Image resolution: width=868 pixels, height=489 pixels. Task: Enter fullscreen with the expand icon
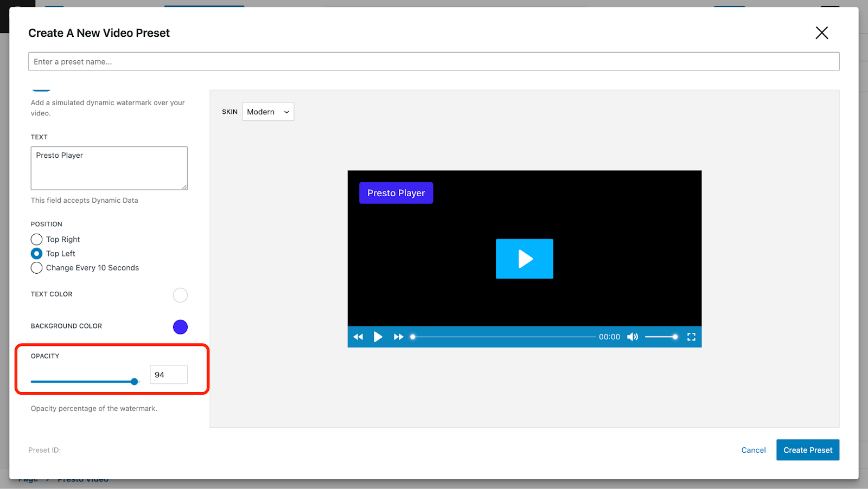pyautogui.click(x=691, y=337)
